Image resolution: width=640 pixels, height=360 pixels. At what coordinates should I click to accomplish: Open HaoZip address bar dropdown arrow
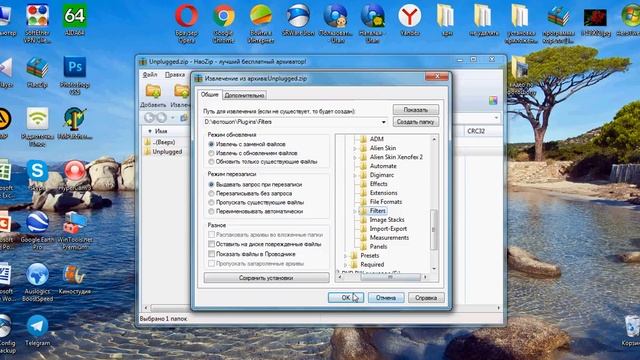496,118
